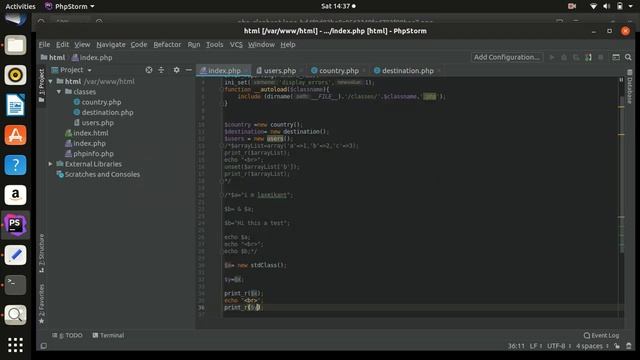
Task: Hide the Project panel with the minus icon
Action: coord(189,70)
